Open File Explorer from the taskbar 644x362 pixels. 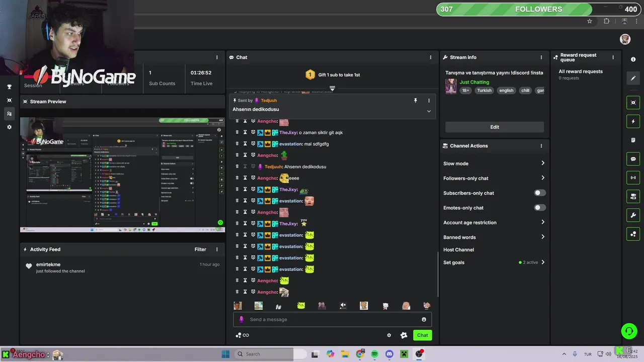click(345, 354)
